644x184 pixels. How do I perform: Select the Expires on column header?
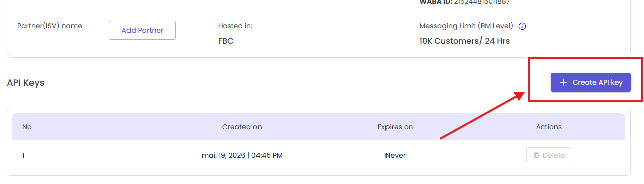pos(395,127)
